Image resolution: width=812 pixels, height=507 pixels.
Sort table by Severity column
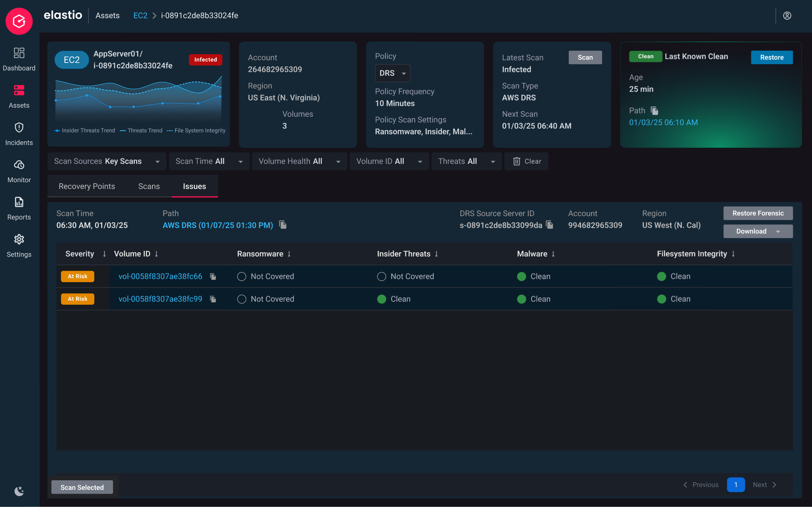point(104,254)
